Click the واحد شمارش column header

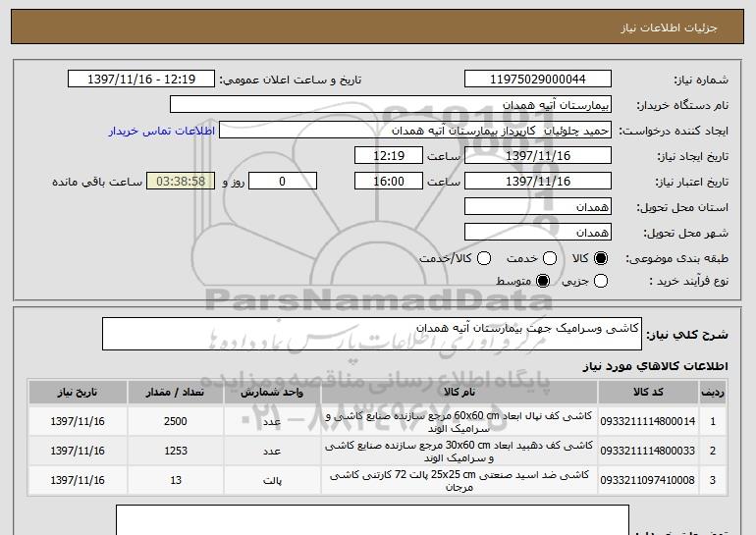click(x=272, y=393)
